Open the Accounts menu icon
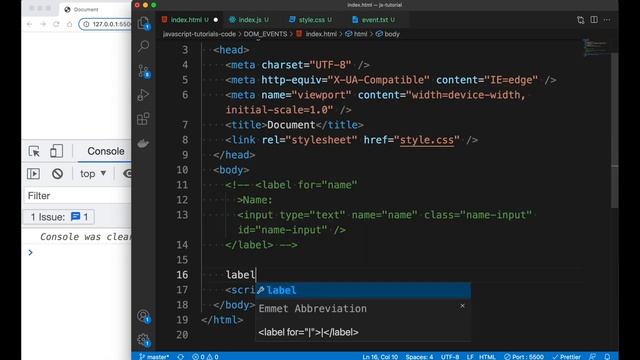This screenshot has height=360, width=640. click(x=143, y=316)
